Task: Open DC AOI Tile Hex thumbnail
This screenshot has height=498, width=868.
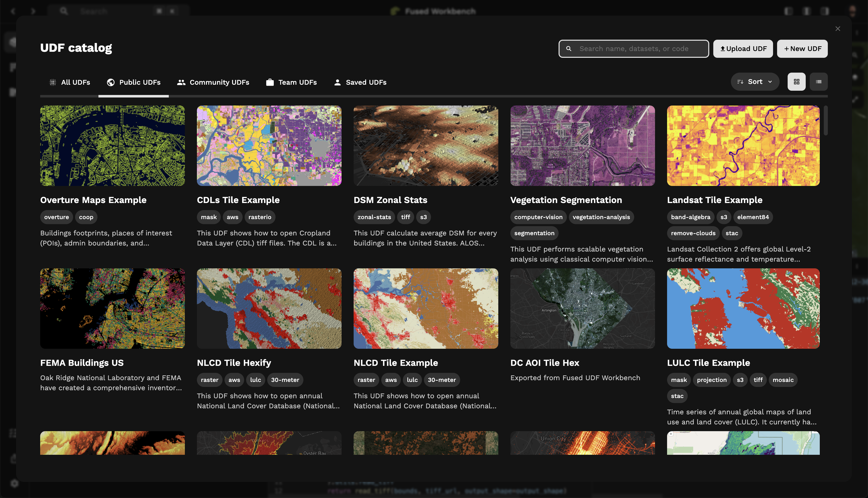Action: pyautogui.click(x=582, y=309)
